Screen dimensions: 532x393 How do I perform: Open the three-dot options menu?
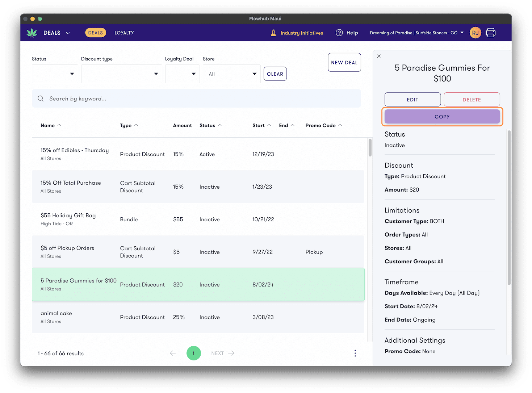coord(355,353)
